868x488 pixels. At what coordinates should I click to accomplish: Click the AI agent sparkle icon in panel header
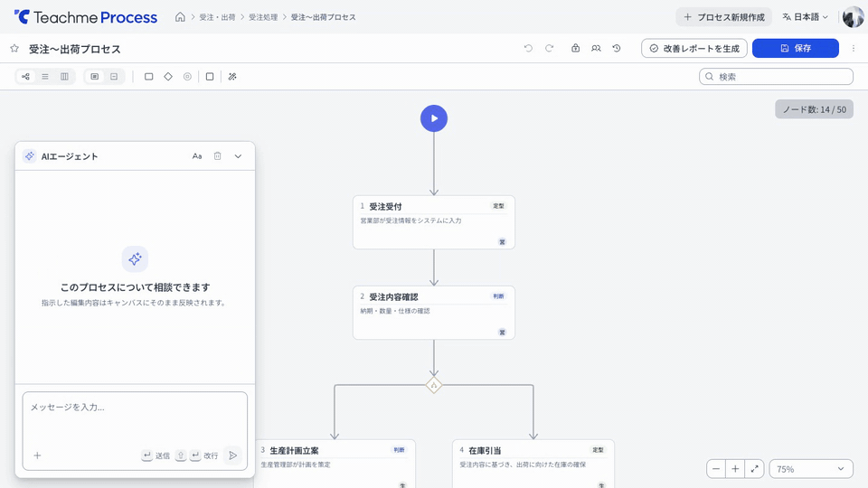[29, 156]
